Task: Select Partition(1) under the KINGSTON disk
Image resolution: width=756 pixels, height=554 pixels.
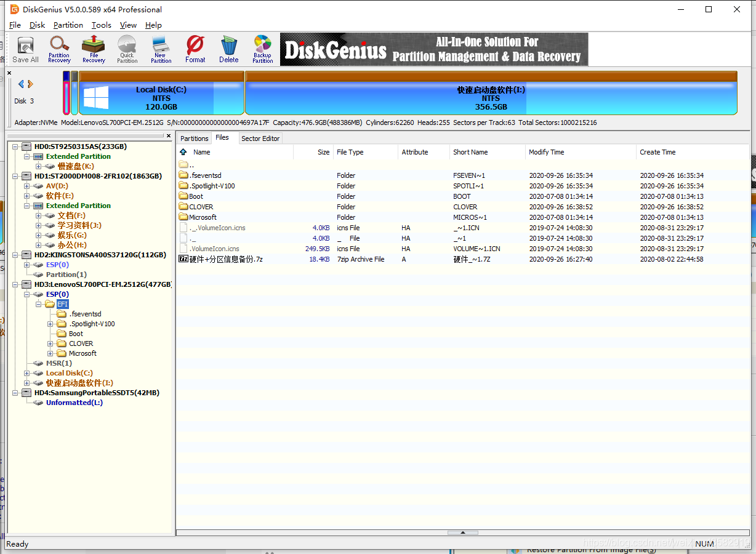Action: 66,275
